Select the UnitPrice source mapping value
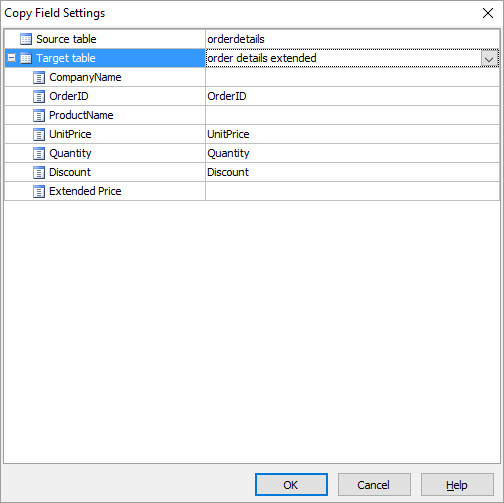Screen dimensions: 504x503 (228, 134)
